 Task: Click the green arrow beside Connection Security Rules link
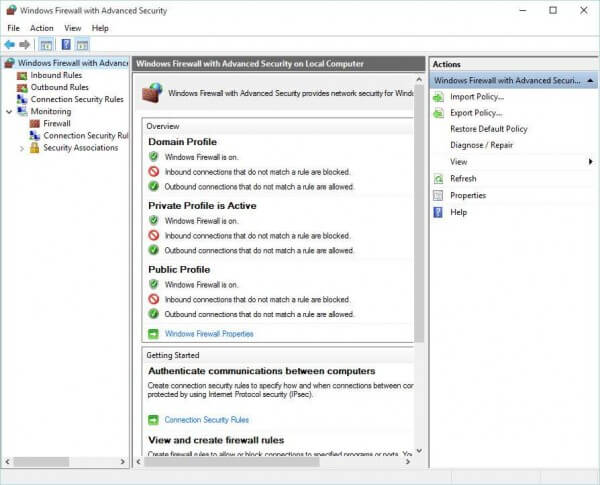tap(153, 420)
